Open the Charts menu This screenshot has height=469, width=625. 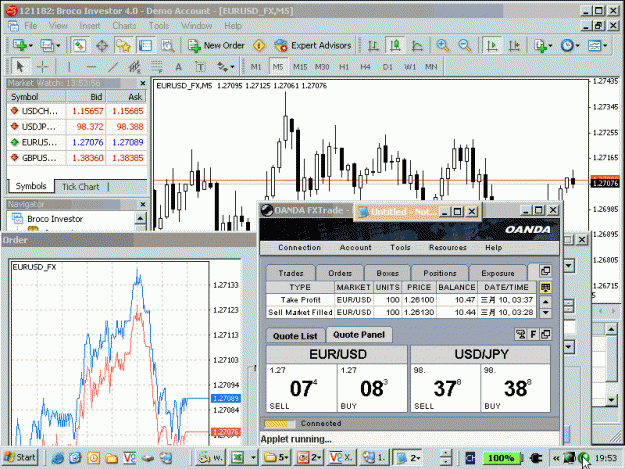[124, 26]
